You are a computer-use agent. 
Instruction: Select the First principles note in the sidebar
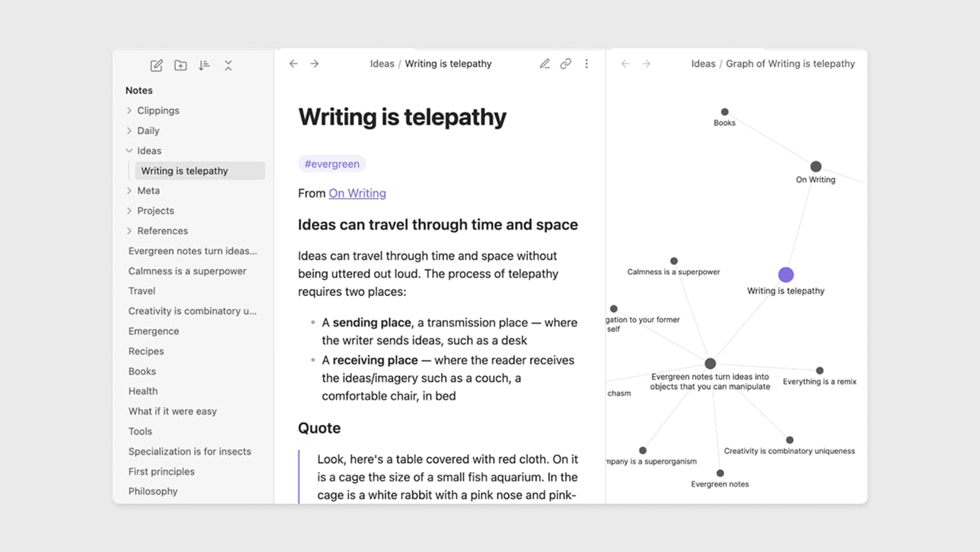click(x=161, y=471)
